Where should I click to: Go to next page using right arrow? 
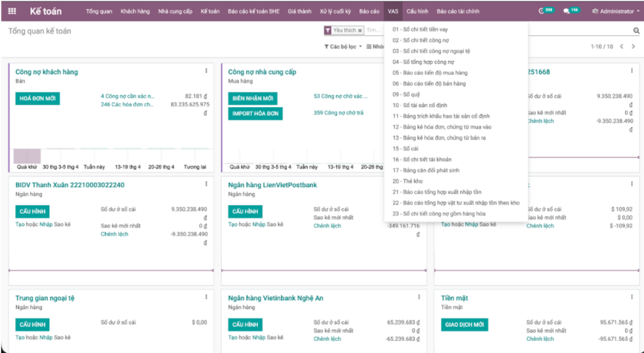pyautogui.click(x=633, y=47)
